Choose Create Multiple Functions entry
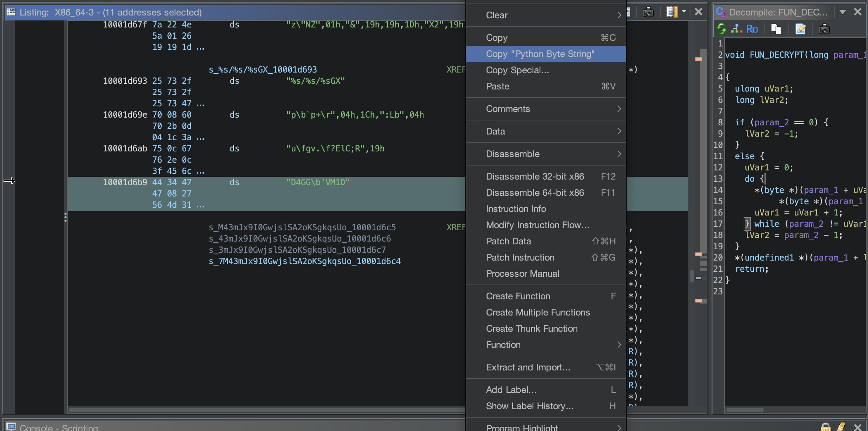868x431 pixels. (x=546, y=312)
